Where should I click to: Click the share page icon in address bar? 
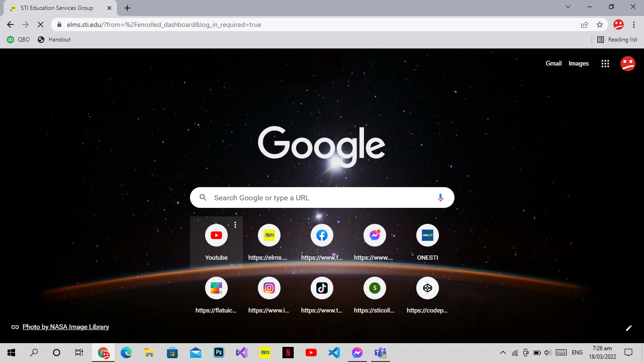[585, 25]
